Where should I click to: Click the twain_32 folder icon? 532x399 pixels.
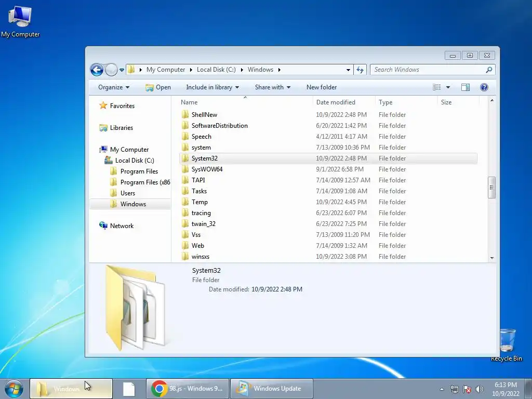coord(185,223)
